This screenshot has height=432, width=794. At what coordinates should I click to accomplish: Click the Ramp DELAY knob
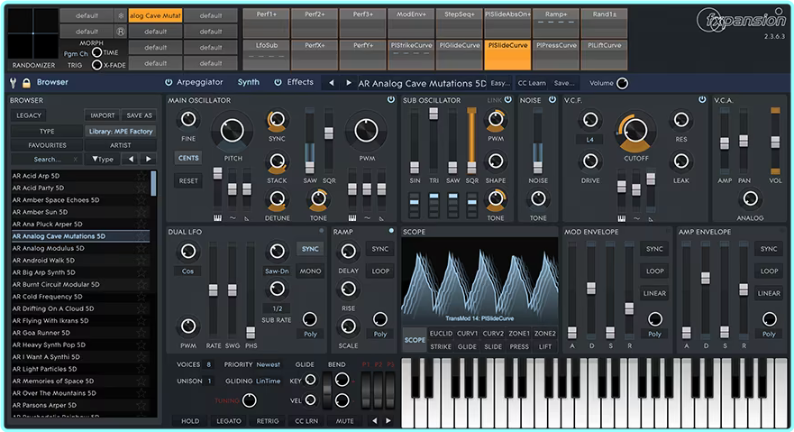[x=348, y=251]
